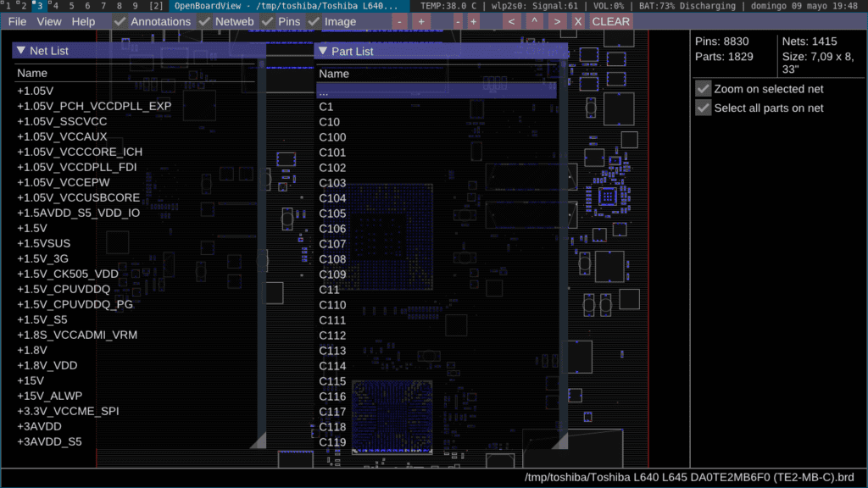Click the second plus toolbar button
This screenshot has height=488, width=868.
pyautogui.click(x=473, y=21)
